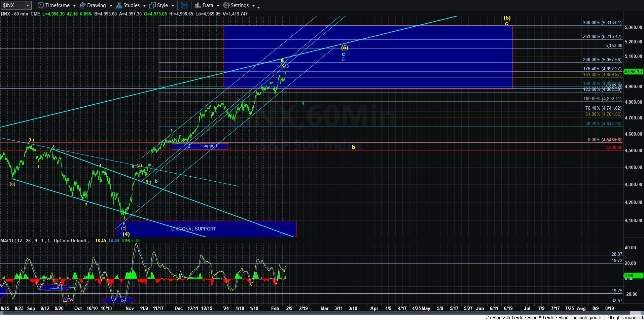Image resolution: width=644 pixels, height=320 pixels.
Task: Click the current price tag 4,996.39
Action: tap(633, 72)
